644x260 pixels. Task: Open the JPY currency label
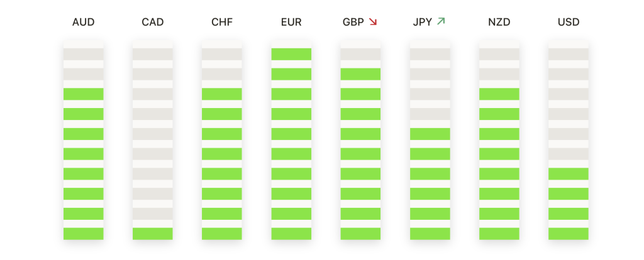click(423, 22)
